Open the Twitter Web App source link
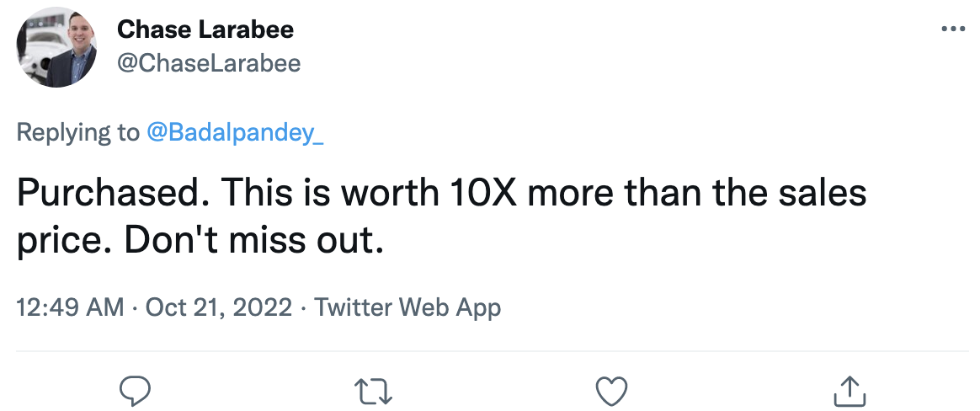 (x=407, y=307)
